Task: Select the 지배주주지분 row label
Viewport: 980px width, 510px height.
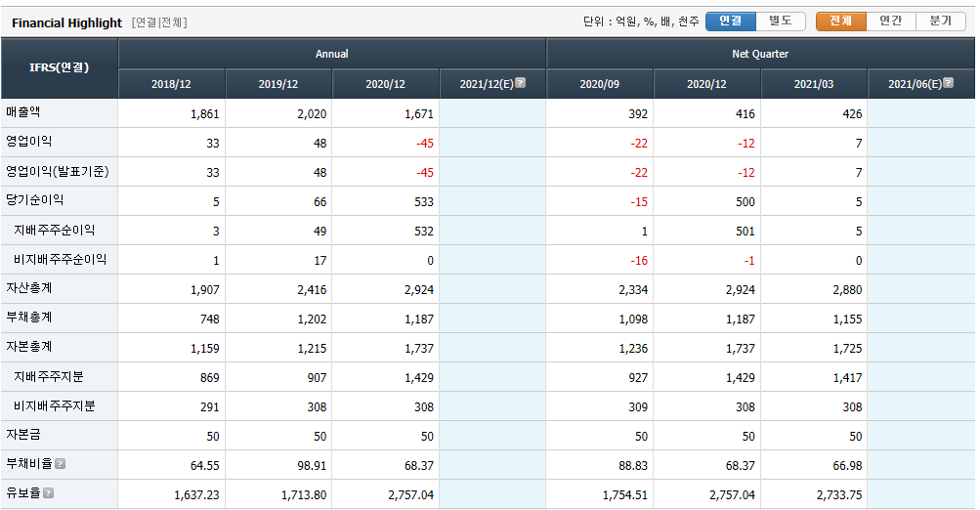Action: 49,376
